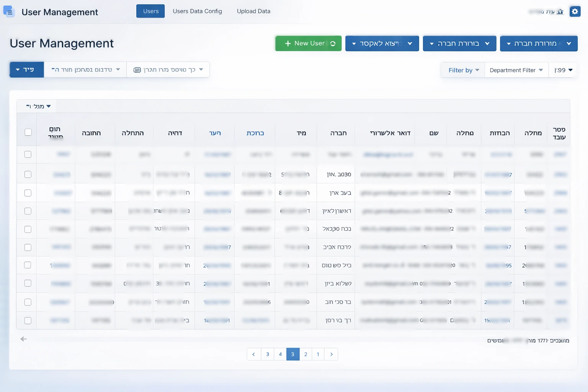Screen dimensions: 588x392
Task: Open the Department Filter dropdown
Action: (x=516, y=70)
